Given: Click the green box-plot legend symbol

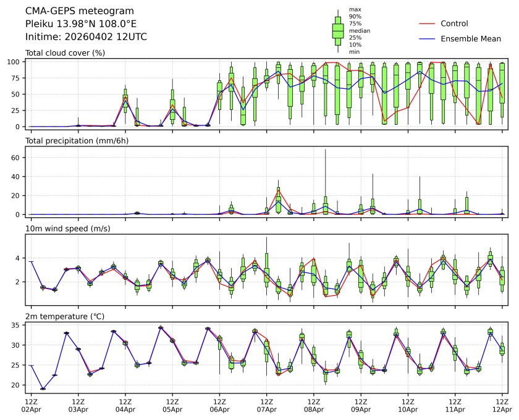Looking at the screenshot, I should pyautogui.click(x=338, y=31).
